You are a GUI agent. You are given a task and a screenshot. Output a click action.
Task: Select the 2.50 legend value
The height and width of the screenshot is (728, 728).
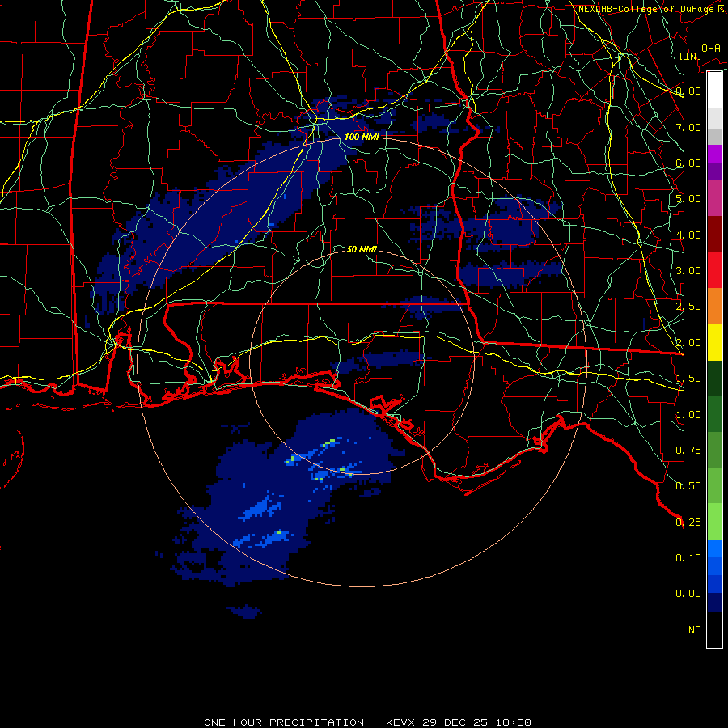(x=688, y=307)
